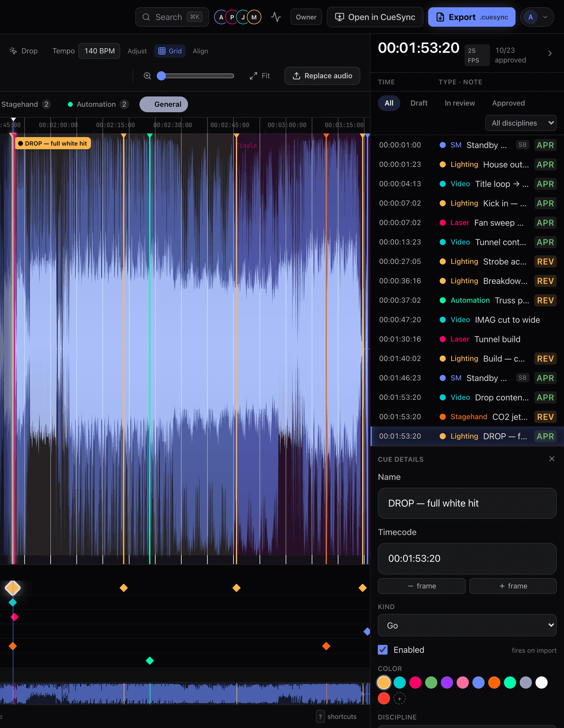Close the Cue Details panel
Screen dimensions: 564x728
[552, 459]
